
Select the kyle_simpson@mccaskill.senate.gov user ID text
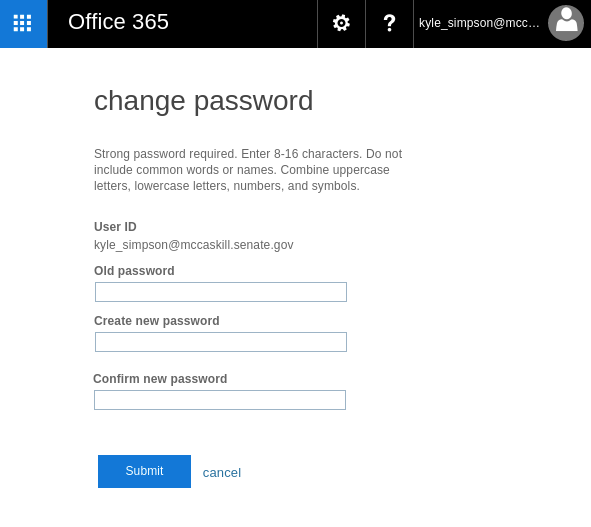pos(193,245)
